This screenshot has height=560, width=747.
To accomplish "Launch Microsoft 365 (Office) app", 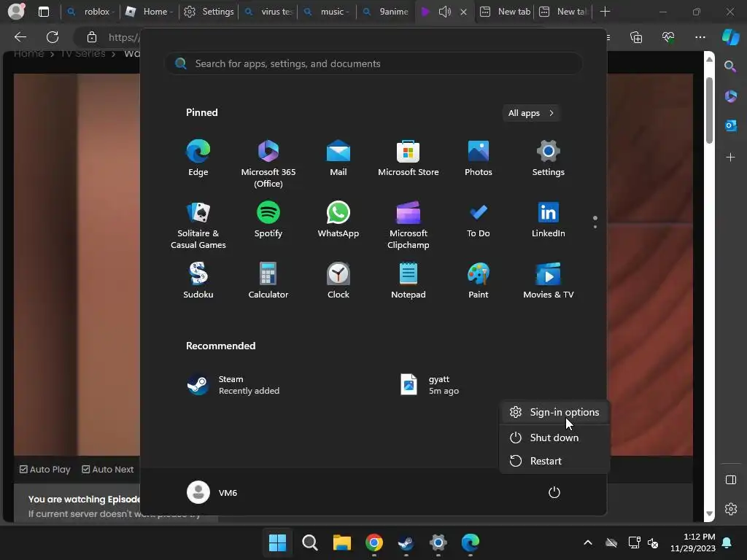I will point(268,164).
